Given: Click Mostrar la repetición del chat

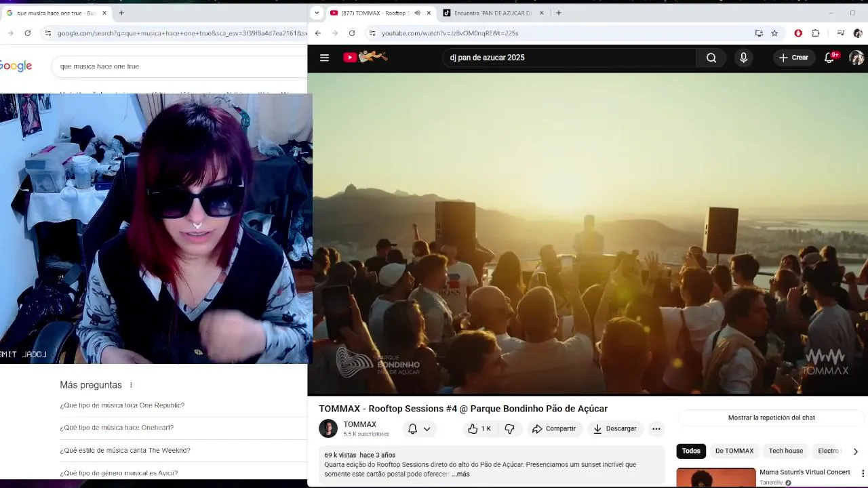Looking at the screenshot, I should (x=771, y=418).
